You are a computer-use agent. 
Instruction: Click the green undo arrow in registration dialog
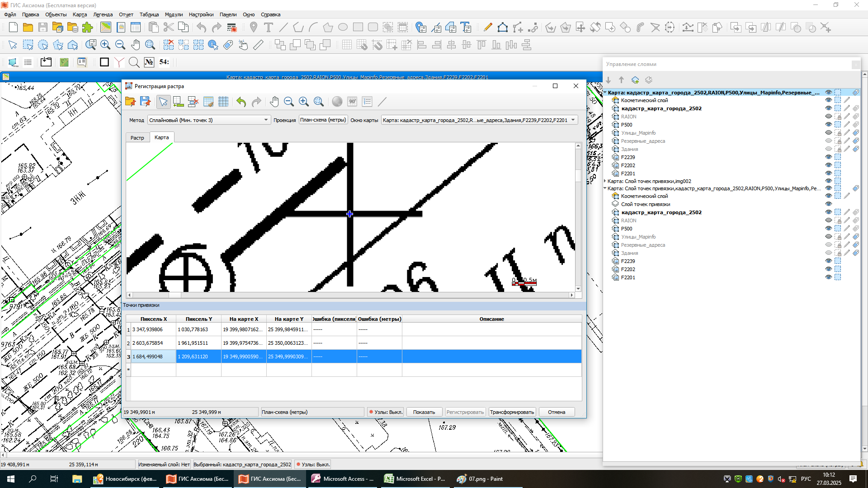click(241, 102)
